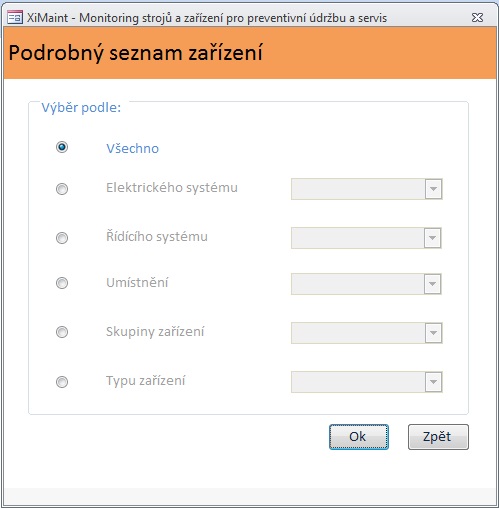Go back with the Zpět button
499x509 pixels.
tap(438, 437)
